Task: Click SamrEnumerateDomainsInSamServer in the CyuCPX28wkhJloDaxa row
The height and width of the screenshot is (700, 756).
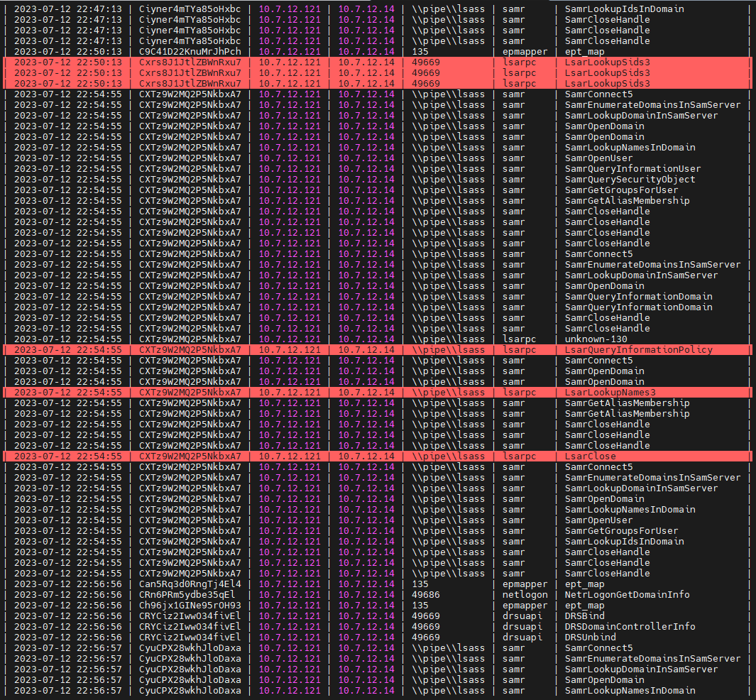Action: coord(653,659)
